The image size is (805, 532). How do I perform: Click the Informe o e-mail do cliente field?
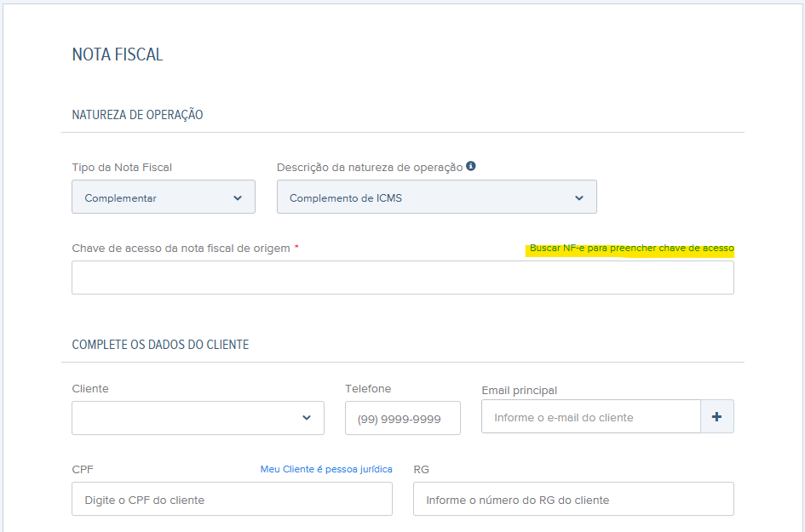pos(590,416)
